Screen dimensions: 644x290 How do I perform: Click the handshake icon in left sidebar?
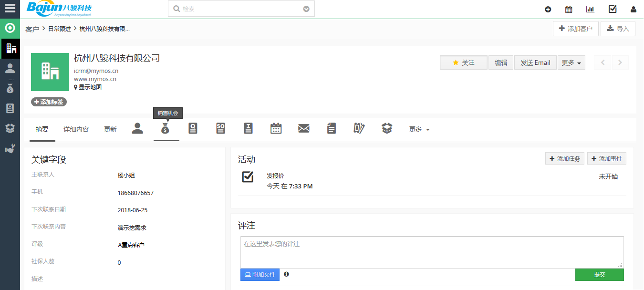pos(10,148)
